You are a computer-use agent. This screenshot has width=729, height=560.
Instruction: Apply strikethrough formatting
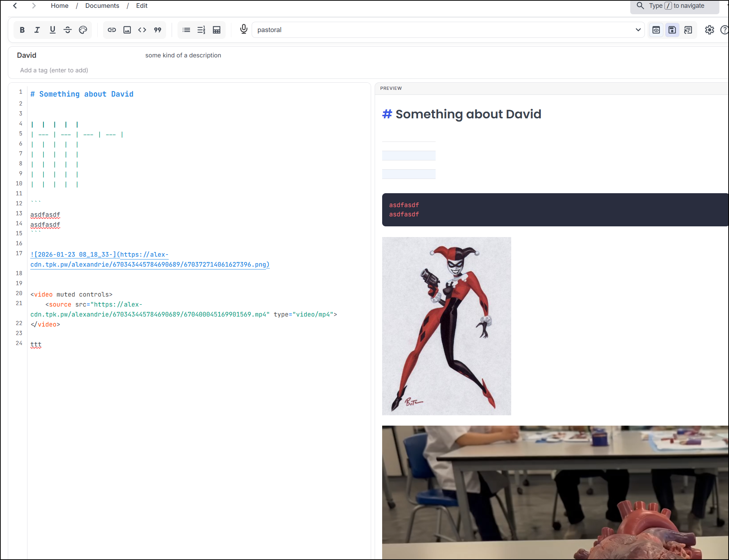(67, 30)
